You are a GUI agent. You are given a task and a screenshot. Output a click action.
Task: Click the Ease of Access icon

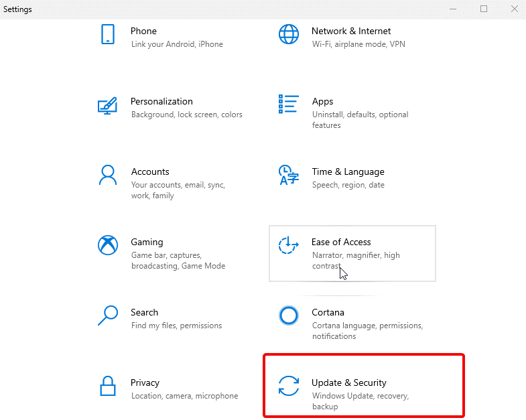[x=289, y=245]
